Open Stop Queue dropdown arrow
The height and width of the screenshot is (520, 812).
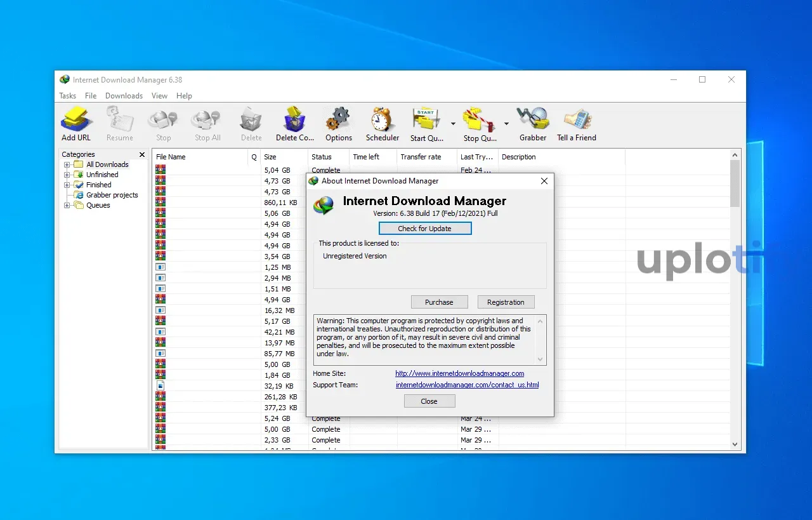506,123
